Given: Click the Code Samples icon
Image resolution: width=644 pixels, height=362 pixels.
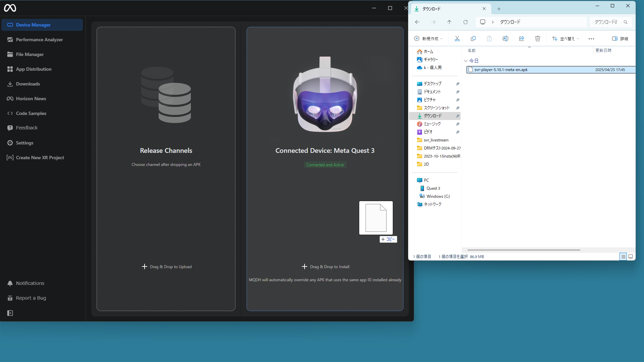Looking at the screenshot, I should tap(10, 113).
